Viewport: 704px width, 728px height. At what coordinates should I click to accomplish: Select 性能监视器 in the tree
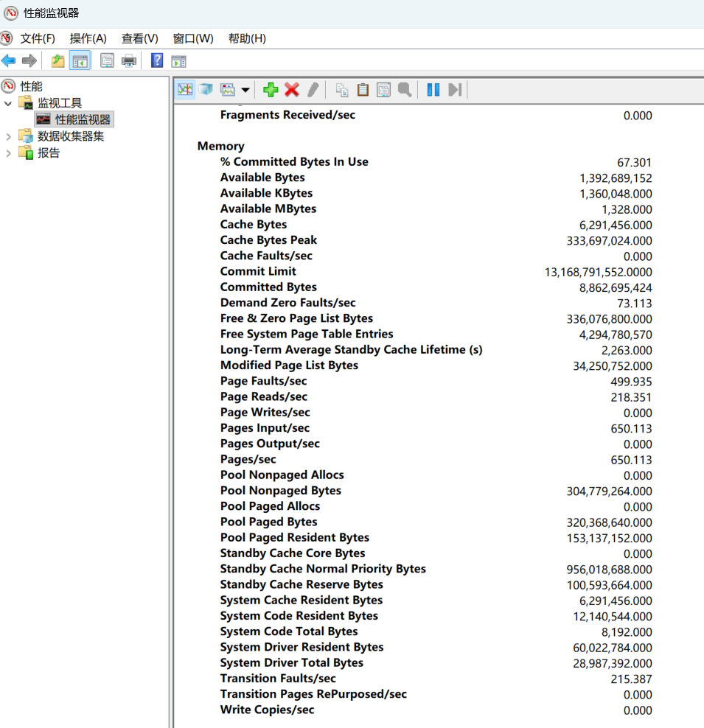(83, 119)
